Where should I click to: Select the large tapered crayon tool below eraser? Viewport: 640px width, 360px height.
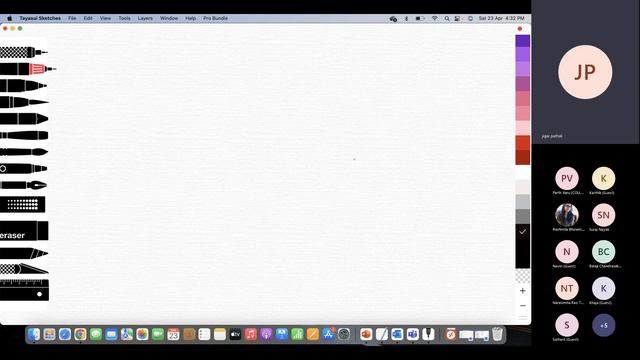click(x=24, y=253)
